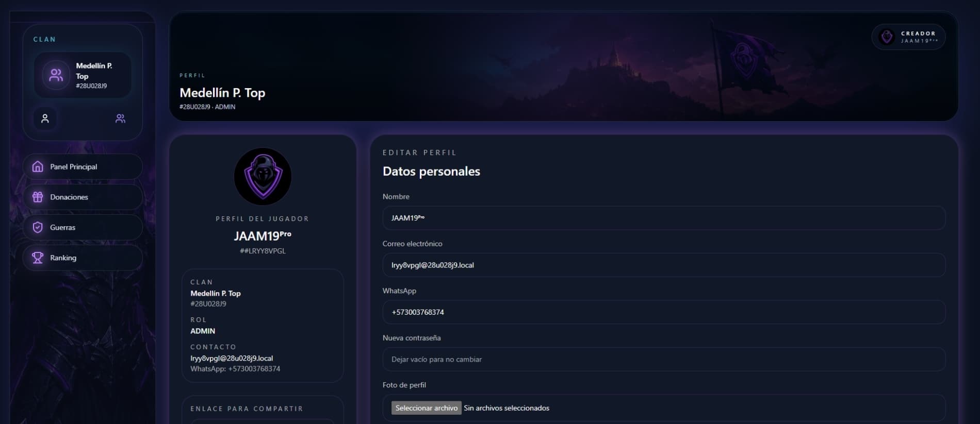Click the CREADOR JAAM19 badge
980x424 pixels.
pos(908,37)
